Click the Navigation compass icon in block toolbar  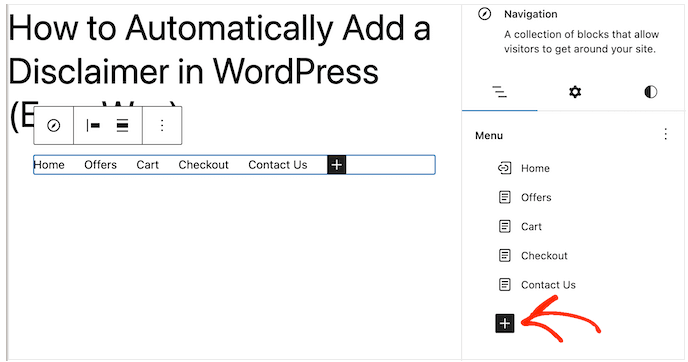(x=54, y=125)
